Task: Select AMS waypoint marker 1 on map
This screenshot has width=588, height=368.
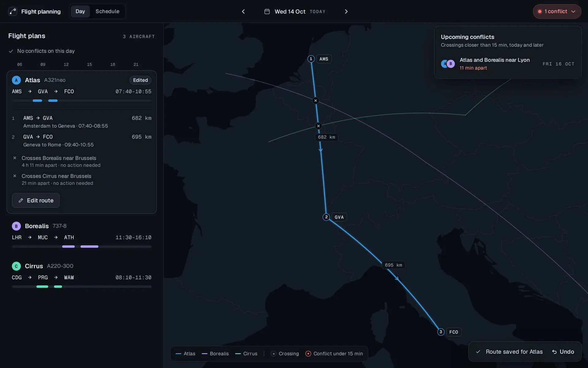Action: 311,59
